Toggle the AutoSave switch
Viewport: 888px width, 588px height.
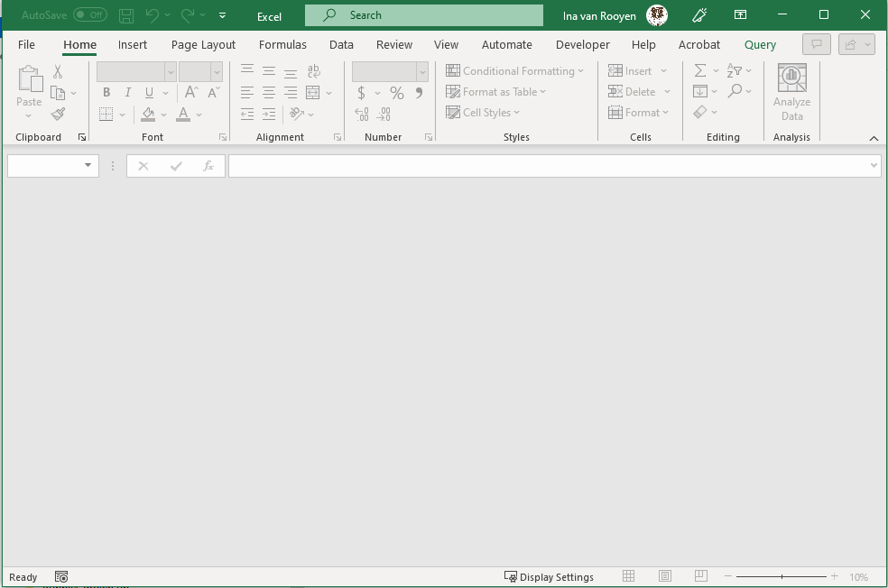pos(89,15)
